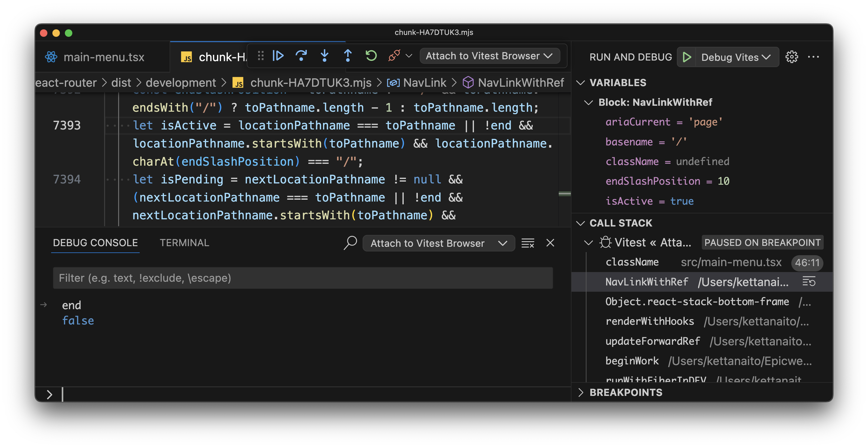This screenshot has height=448, width=868.
Task: Click line number 7394 gutter
Action: click(67, 180)
